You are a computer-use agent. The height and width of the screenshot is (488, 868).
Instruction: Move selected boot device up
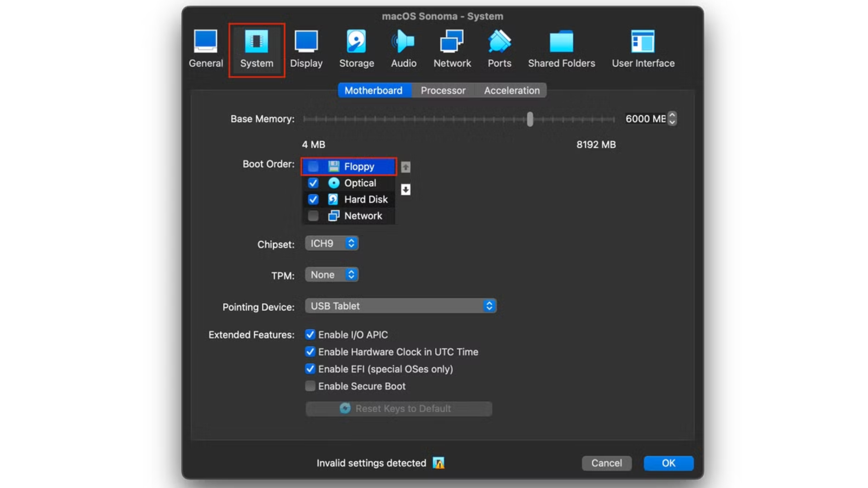coord(406,167)
